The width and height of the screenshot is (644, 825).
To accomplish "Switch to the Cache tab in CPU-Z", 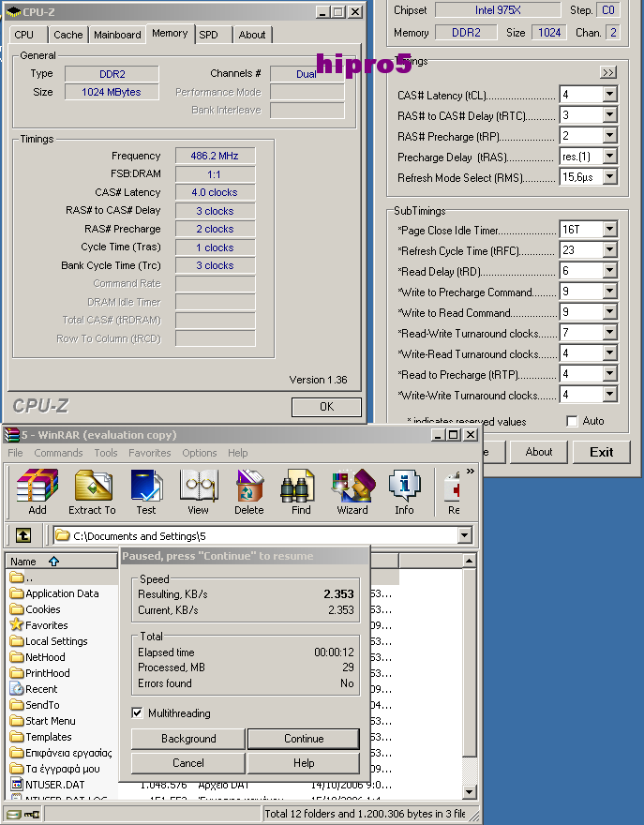I will coord(68,35).
